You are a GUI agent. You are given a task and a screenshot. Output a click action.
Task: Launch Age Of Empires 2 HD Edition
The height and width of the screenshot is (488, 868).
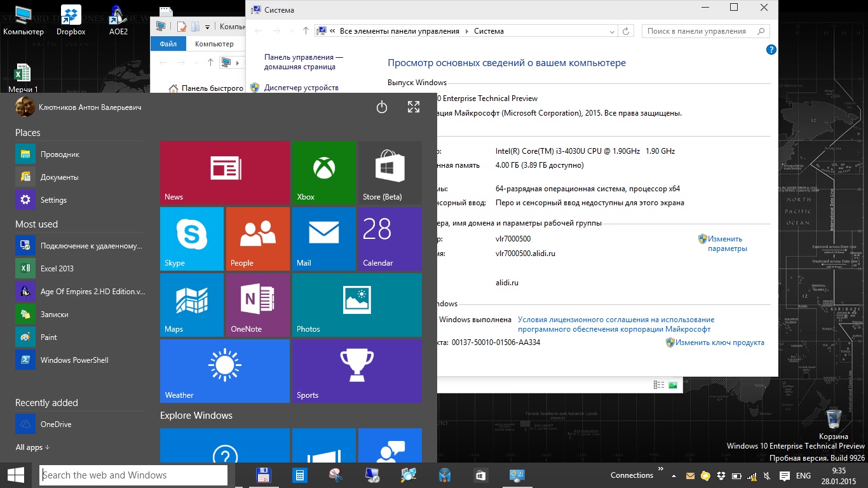point(80,291)
